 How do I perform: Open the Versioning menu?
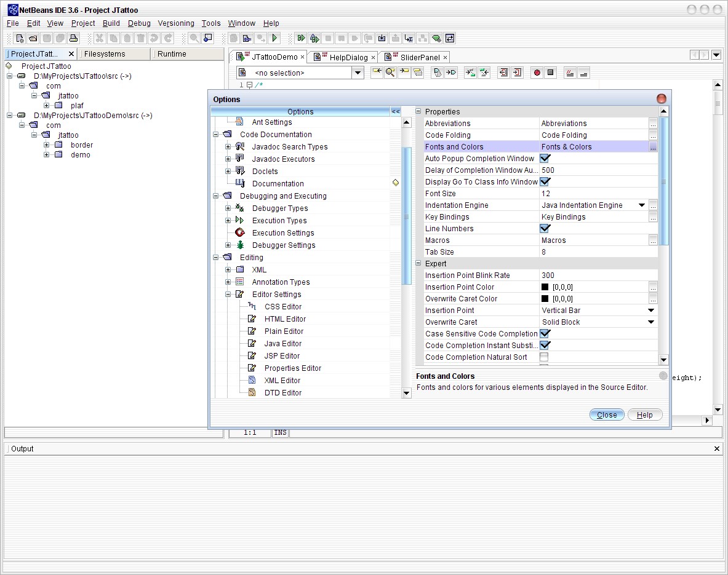coord(176,23)
